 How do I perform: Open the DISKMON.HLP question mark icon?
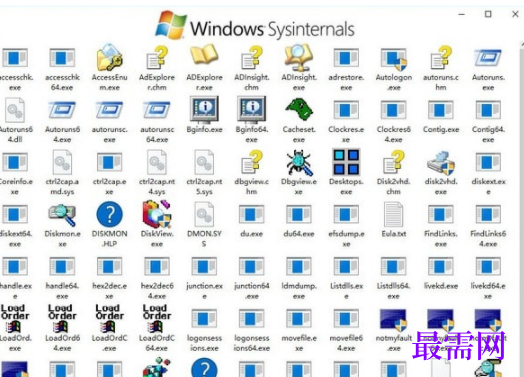(x=110, y=214)
